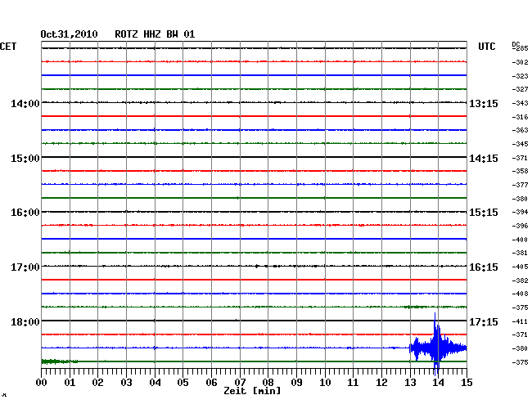Click the DC value -363
532x404 pixels.
(x=520, y=130)
